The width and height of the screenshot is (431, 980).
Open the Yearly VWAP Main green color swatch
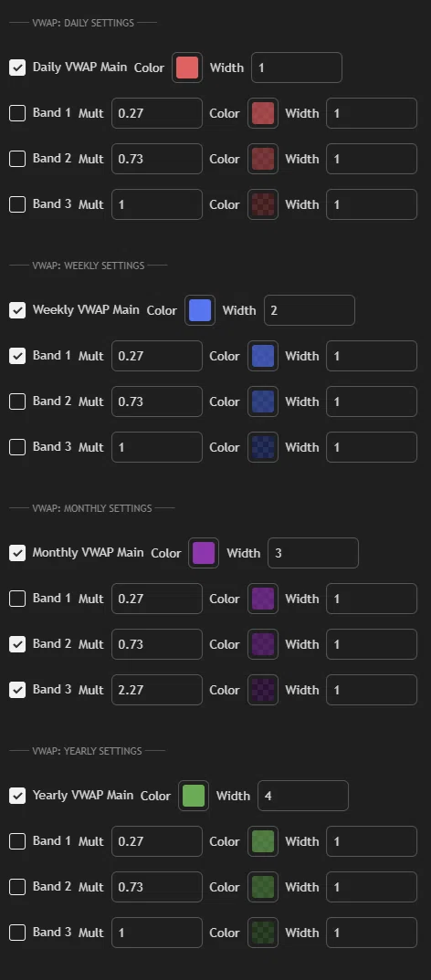(194, 796)
